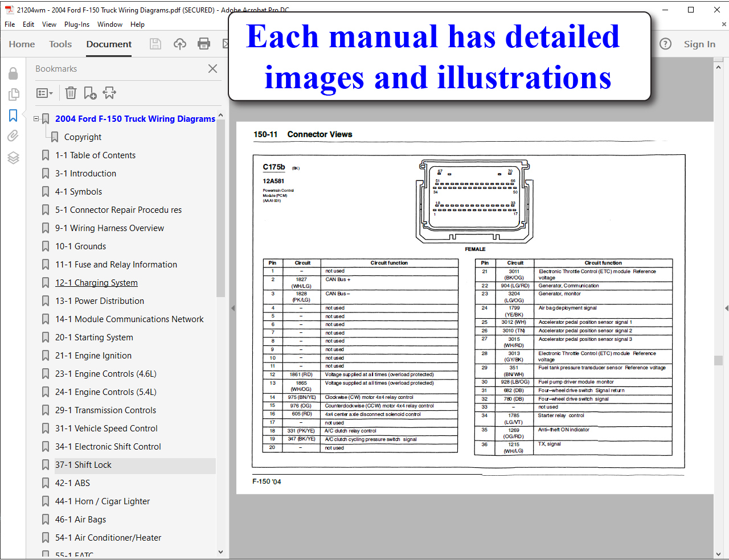Click the Print file icon

pos(203,44)
